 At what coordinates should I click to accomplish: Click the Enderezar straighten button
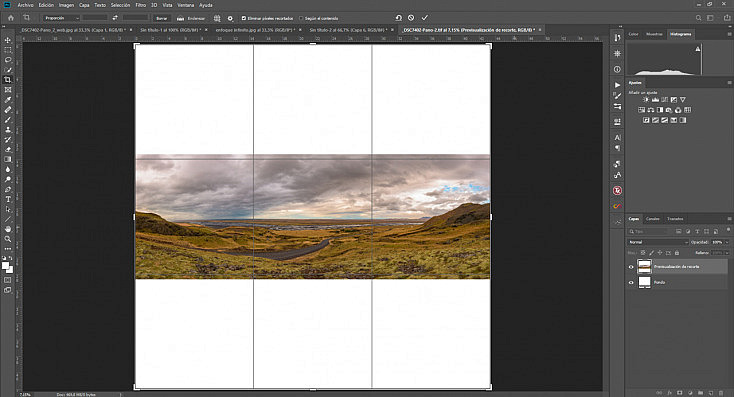[x=191, y=18]
